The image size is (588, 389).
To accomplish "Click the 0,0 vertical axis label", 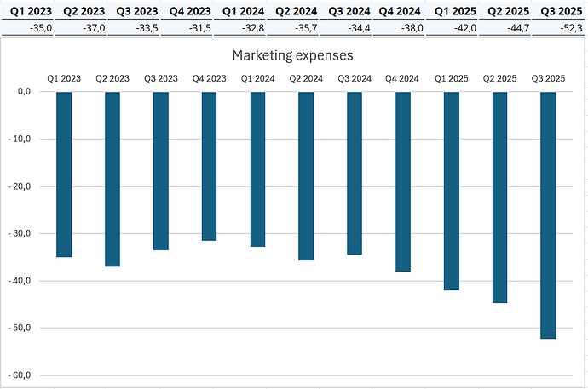I will [23, 92].
